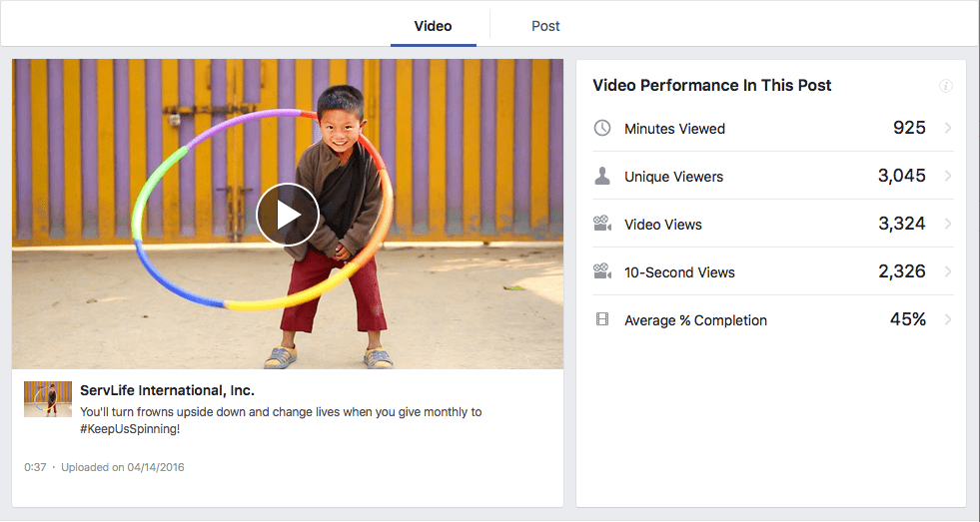This screenshot has height=522, width=980.
Task: Play the hula hoop video
Action: (287, 215)
